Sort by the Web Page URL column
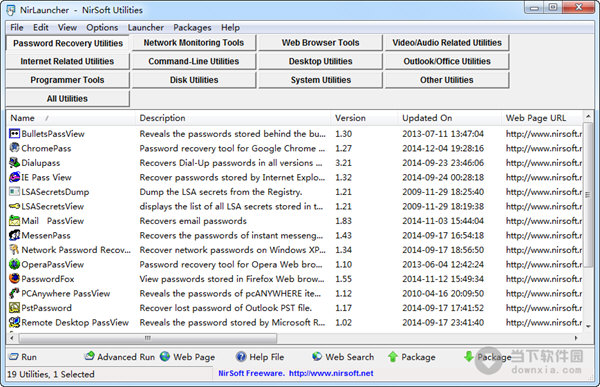The image size is (600, 387). (x=542, y=118)
